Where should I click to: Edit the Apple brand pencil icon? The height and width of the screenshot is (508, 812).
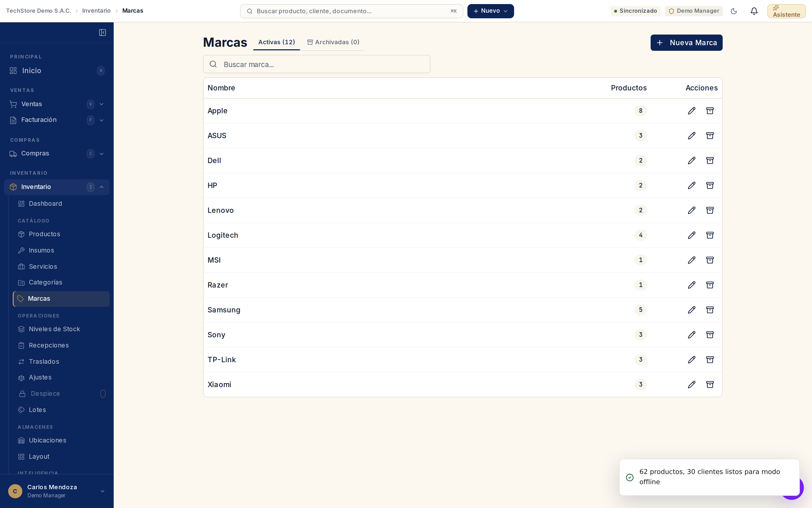tap(691, 111)
